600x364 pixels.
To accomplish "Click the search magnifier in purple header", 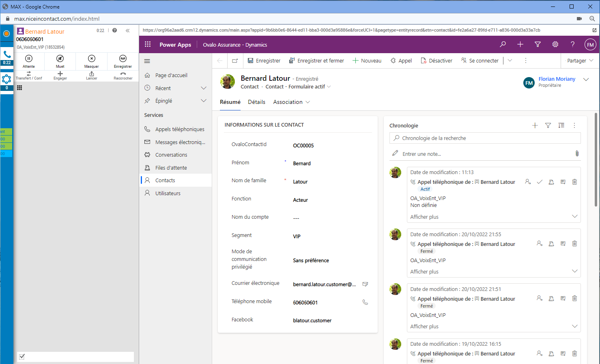I will click(x=503, y=45).
